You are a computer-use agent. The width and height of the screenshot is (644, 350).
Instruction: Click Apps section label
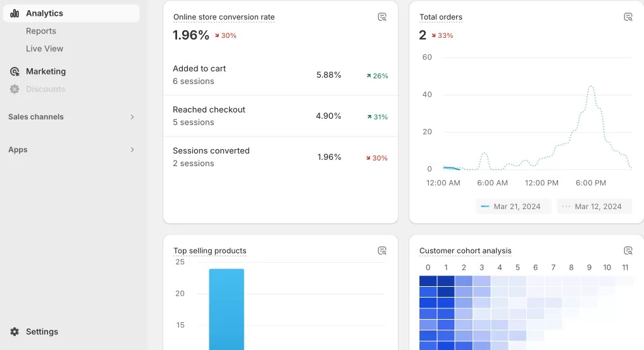point(18,150)
